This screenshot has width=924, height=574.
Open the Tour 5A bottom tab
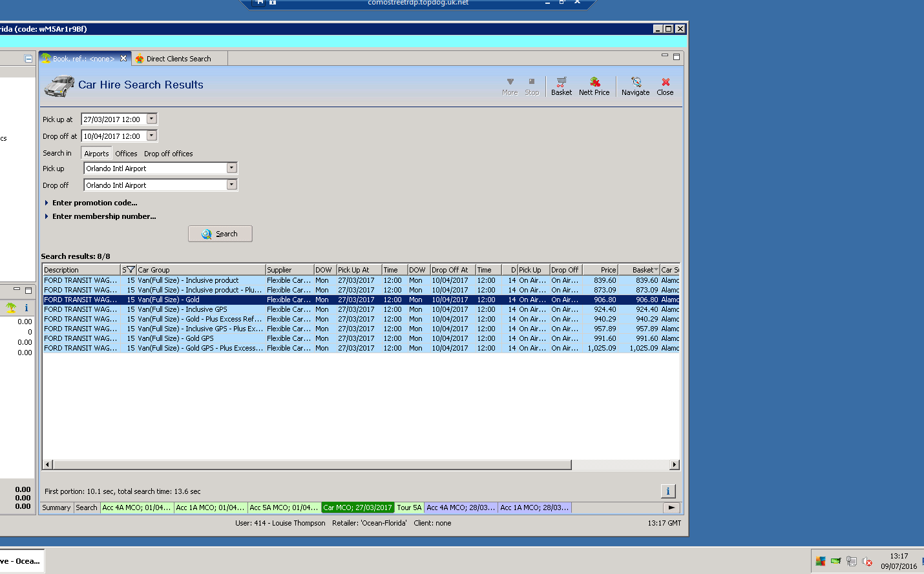pyautogui.click(x=409, y=507)
